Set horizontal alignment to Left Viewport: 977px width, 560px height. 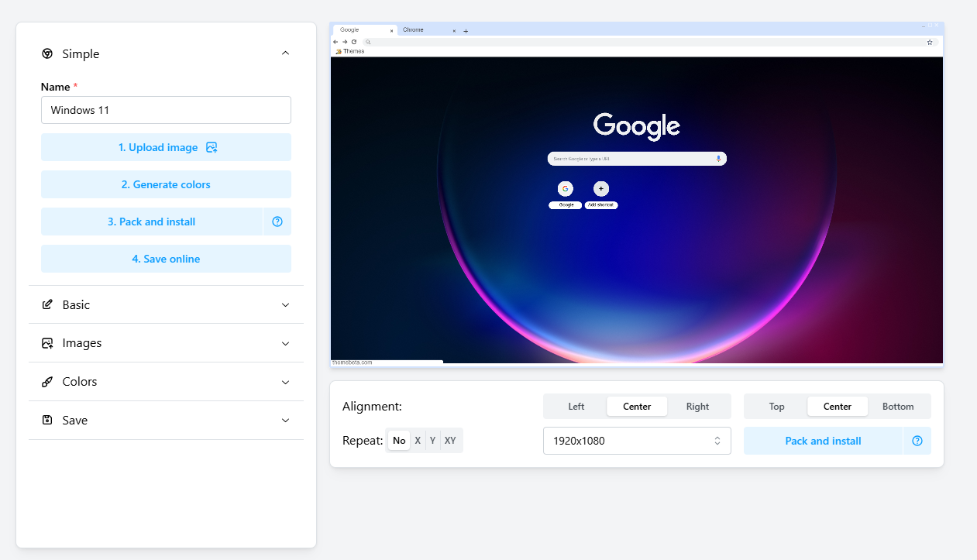point(576,407)
